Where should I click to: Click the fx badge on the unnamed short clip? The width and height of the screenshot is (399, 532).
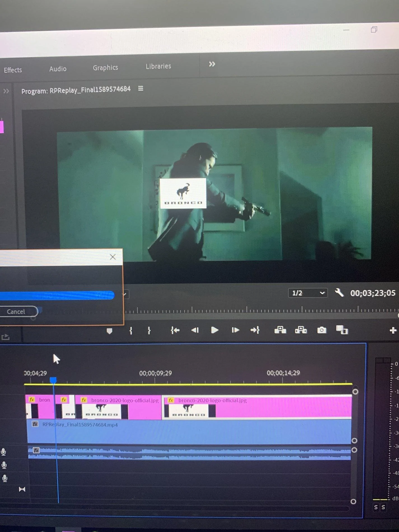(x=64, y=400)
